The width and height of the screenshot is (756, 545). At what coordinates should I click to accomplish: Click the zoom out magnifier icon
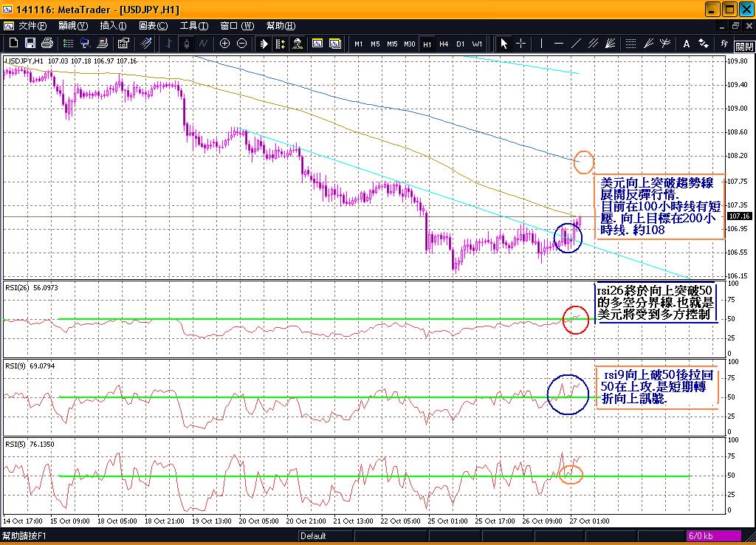tap(242, 44)
